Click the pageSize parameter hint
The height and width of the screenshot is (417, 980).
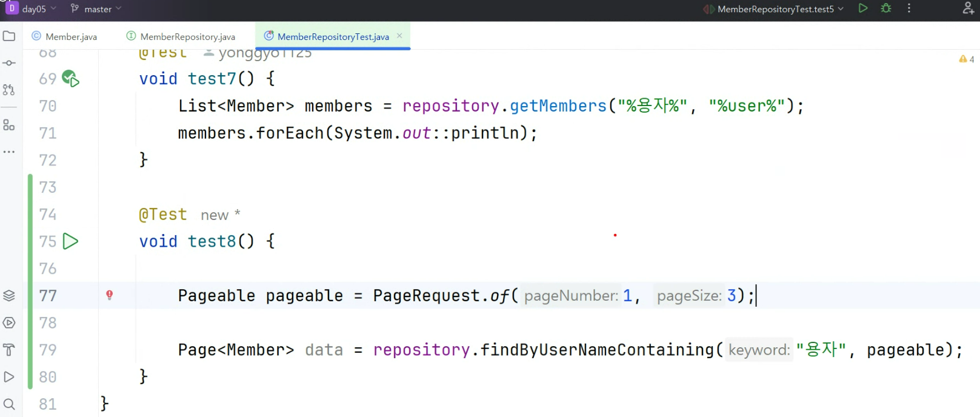pos(690,296)
